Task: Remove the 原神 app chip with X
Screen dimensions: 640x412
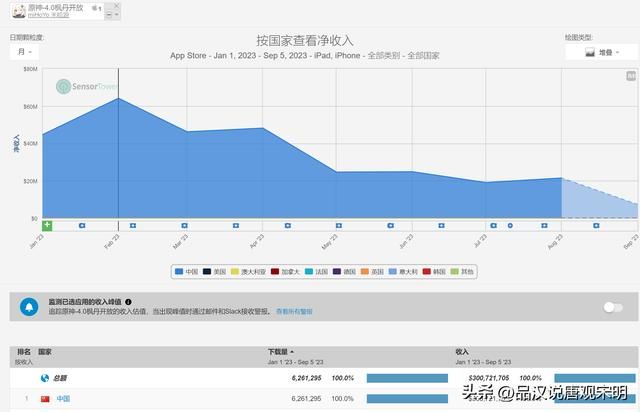Action: coord(116,6)
